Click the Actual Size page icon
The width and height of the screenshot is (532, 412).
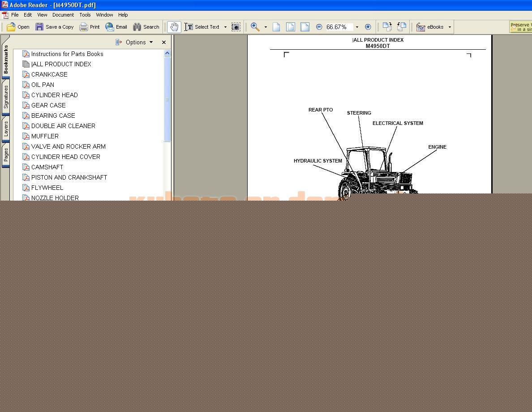(276, 27)
